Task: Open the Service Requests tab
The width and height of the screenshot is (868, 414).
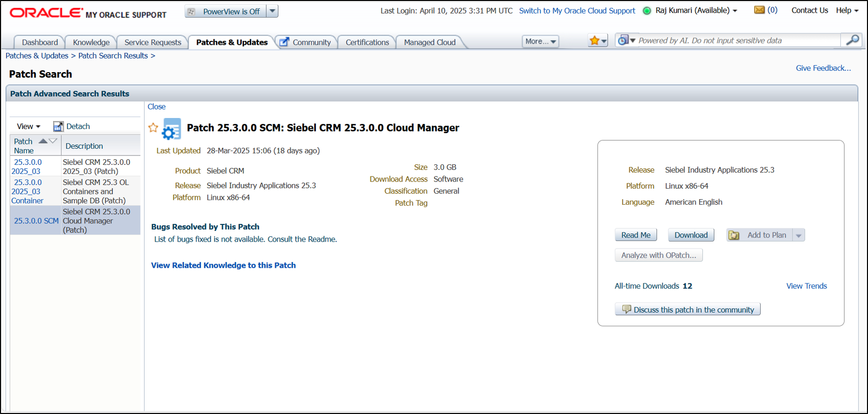Action: [153, 42]
